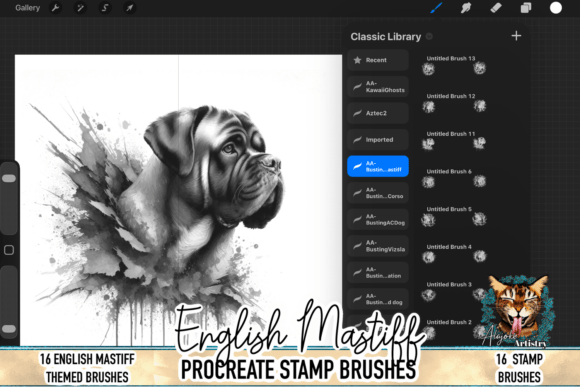This screenshot has width=580, height=387.
Task: Open the AA-Bustin...d dog brush set
Action: pyautogui.click(x=378, y=299)
